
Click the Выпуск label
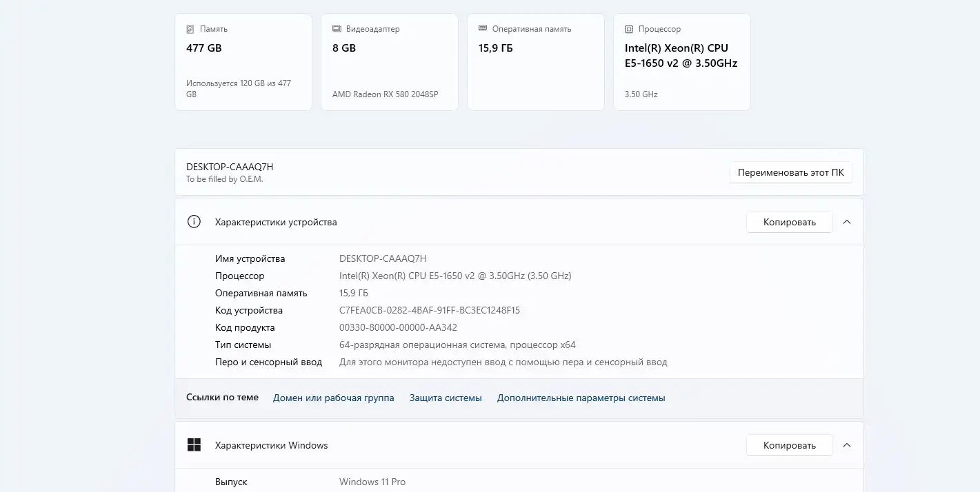click(231, 482)
